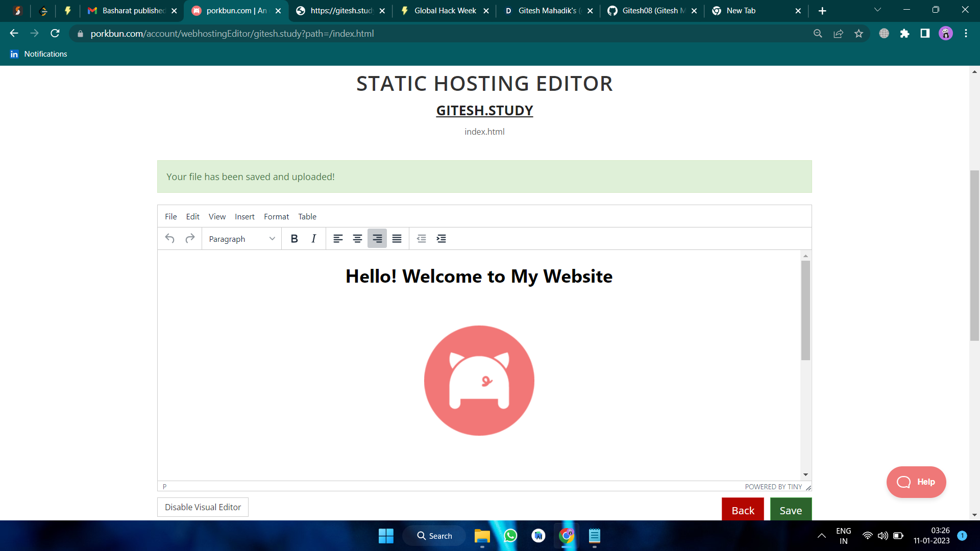
Task: Open the Paragraph format dropdown
Action: coord(241,239)
